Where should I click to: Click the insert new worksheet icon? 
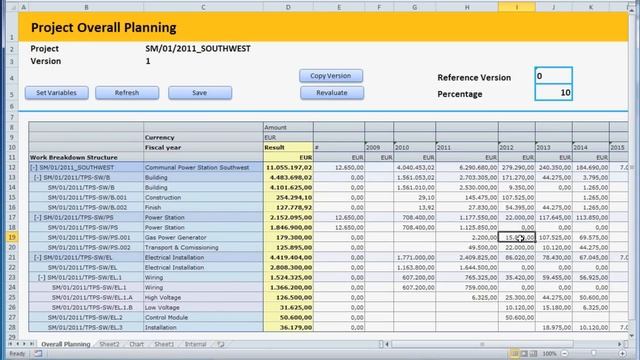tap(221, 344)
